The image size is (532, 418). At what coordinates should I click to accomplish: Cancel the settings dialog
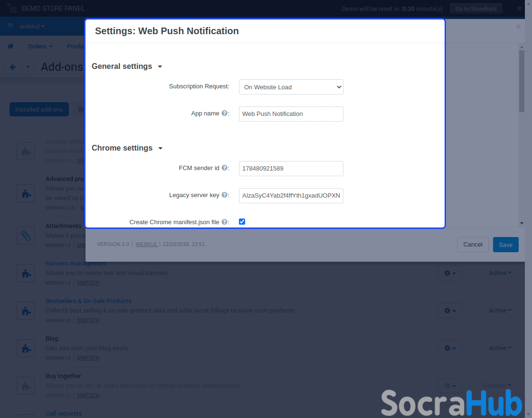[x=473, y=245]
